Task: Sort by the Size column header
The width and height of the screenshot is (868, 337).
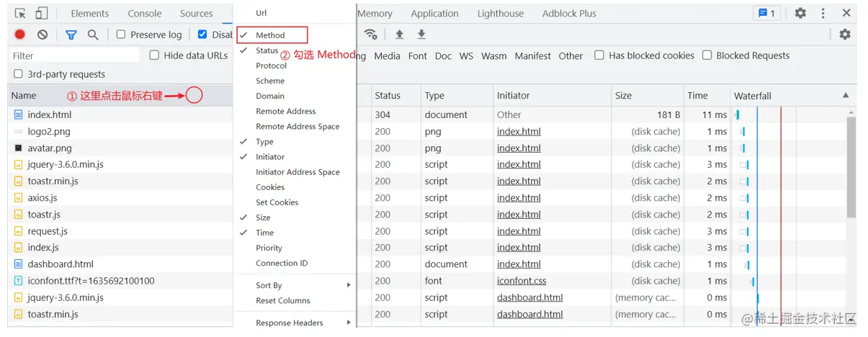Action: click(x=647, y=95)
